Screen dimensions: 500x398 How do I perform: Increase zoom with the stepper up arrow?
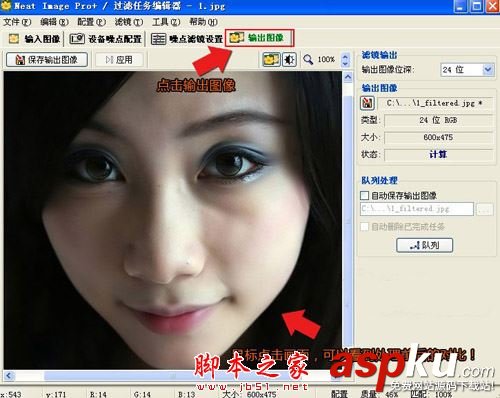tap(345, 56)
